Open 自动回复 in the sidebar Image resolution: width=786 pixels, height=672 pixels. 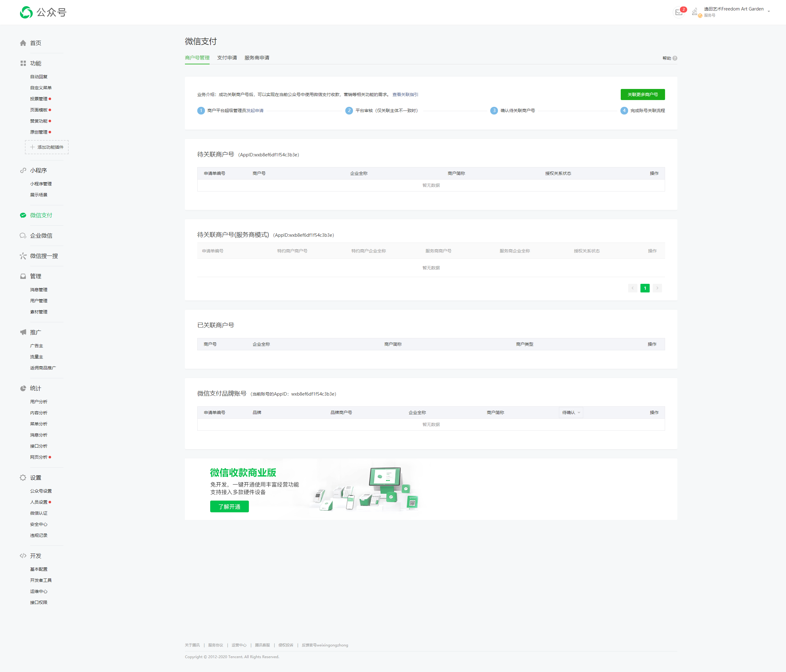[x=39, y=77]
